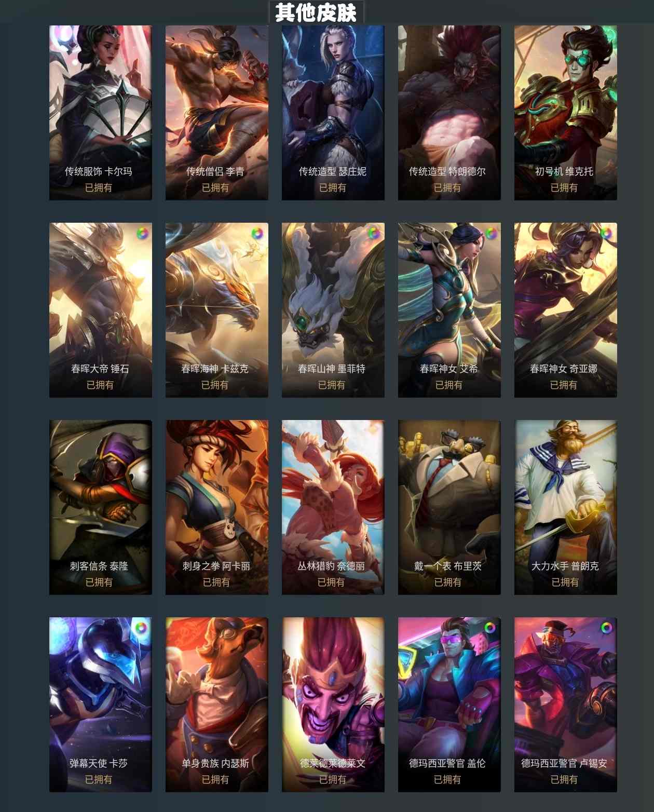Viewport: 654px width, 812px height.
Task: Click the 单身贵族 内瑟斯 skin name
Action: point(215,763)
